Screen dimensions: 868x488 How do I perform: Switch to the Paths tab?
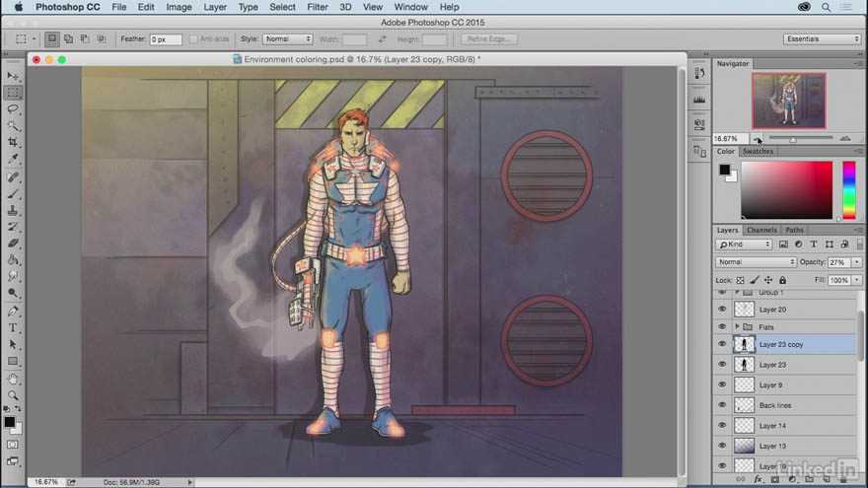[794, 230]
